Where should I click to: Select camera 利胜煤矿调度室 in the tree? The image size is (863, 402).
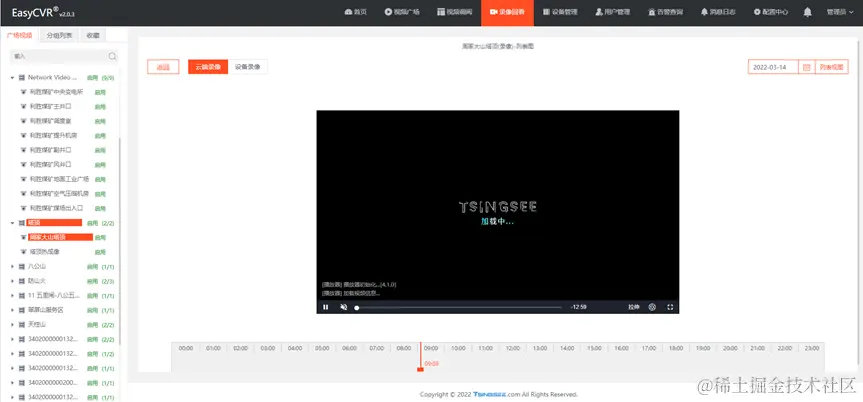coord(51,121)
